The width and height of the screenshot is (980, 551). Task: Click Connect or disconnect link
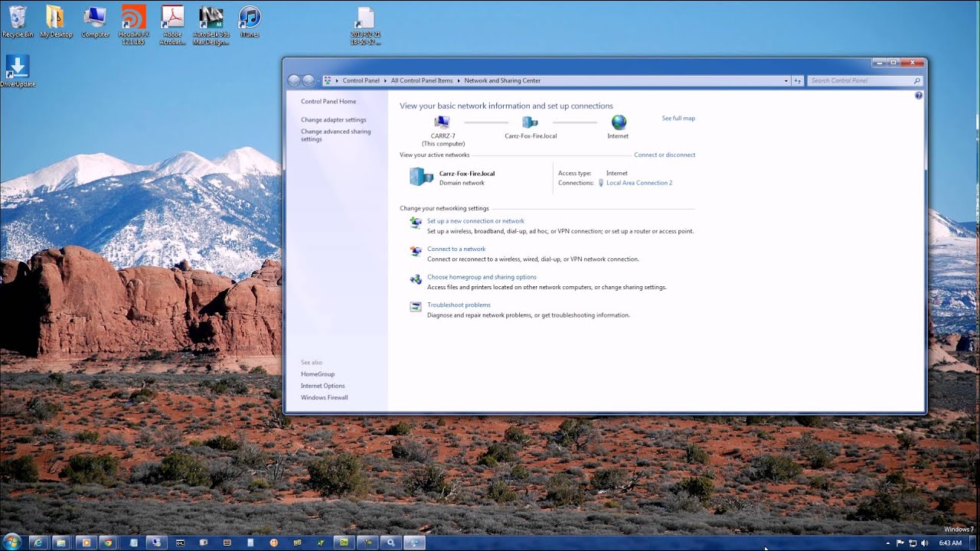(x=665, y=155)
